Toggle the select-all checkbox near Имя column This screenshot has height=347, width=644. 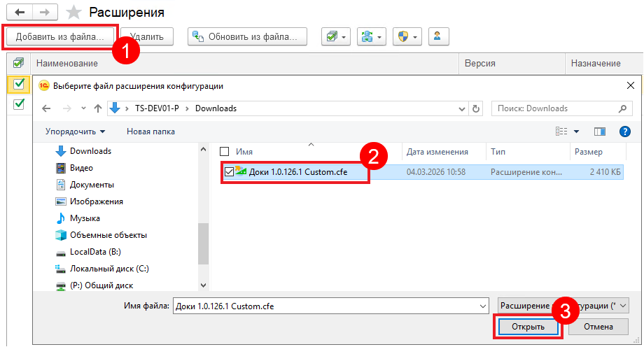(x=224, y=151)
